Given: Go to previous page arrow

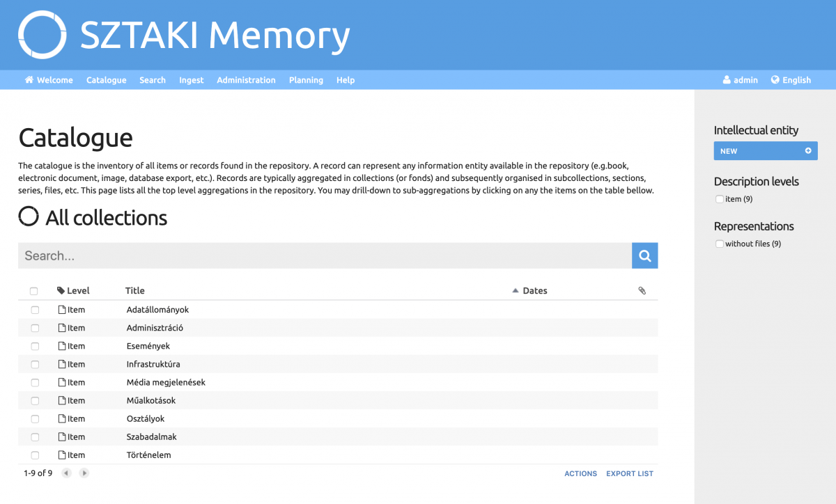Looking at the screenshot, I should (x=67, y=473).
